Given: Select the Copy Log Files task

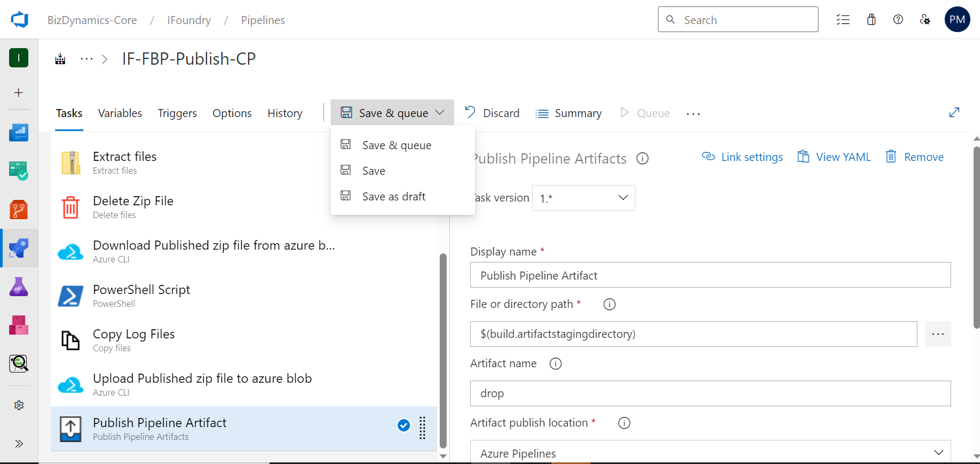Looking at the screenshot, I should [x=244, y=340].
